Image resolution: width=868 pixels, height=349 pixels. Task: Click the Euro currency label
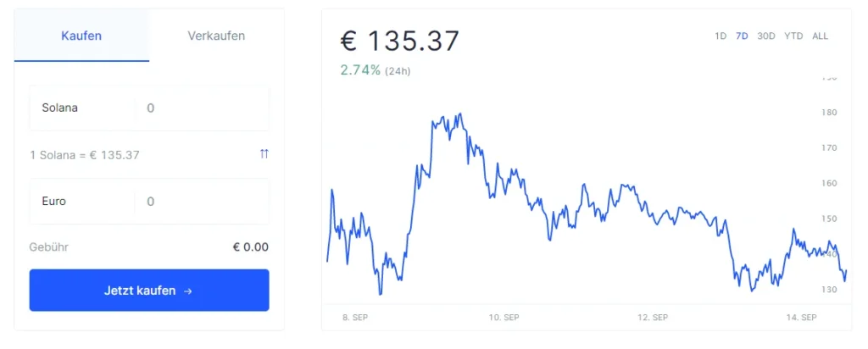(53, 202)
